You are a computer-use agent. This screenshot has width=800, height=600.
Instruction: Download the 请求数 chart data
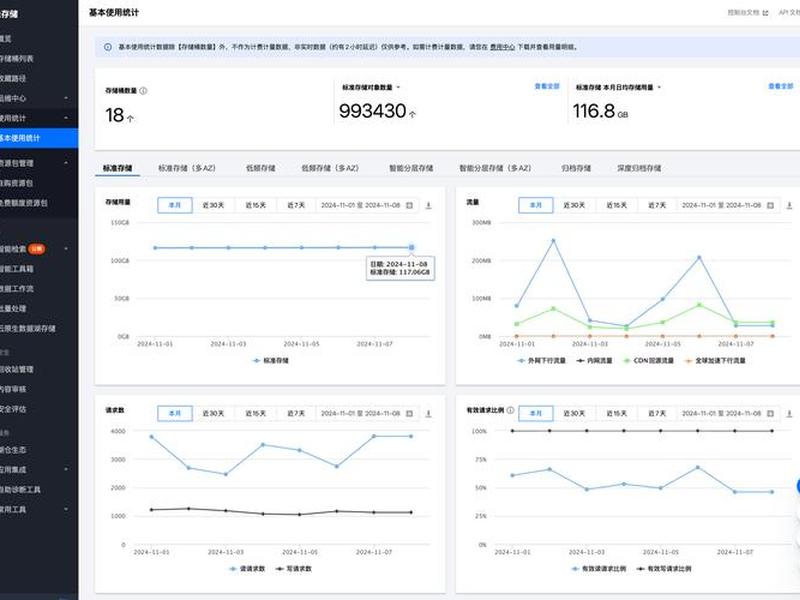[428, 413]
